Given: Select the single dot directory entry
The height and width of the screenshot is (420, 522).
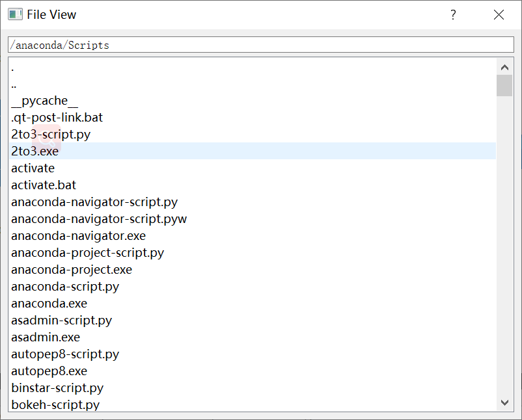Looking at the screenshot, I should (x=253, y=66).
